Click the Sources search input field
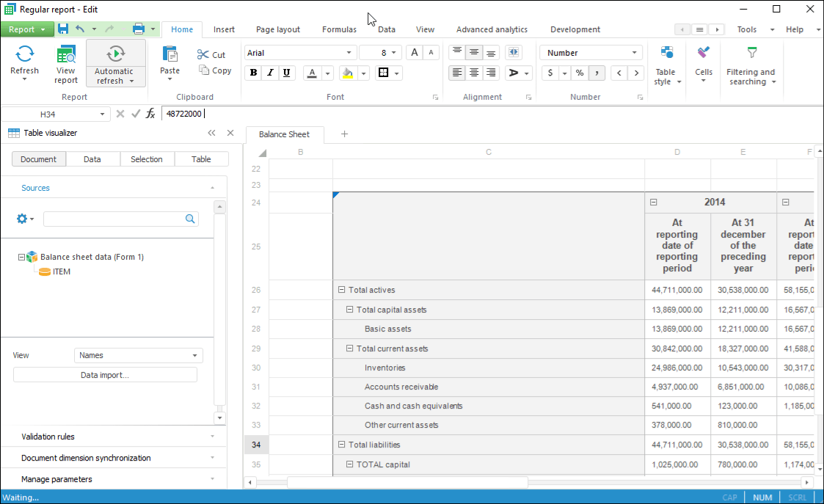The image size is (824, 504). coord(114,219)
